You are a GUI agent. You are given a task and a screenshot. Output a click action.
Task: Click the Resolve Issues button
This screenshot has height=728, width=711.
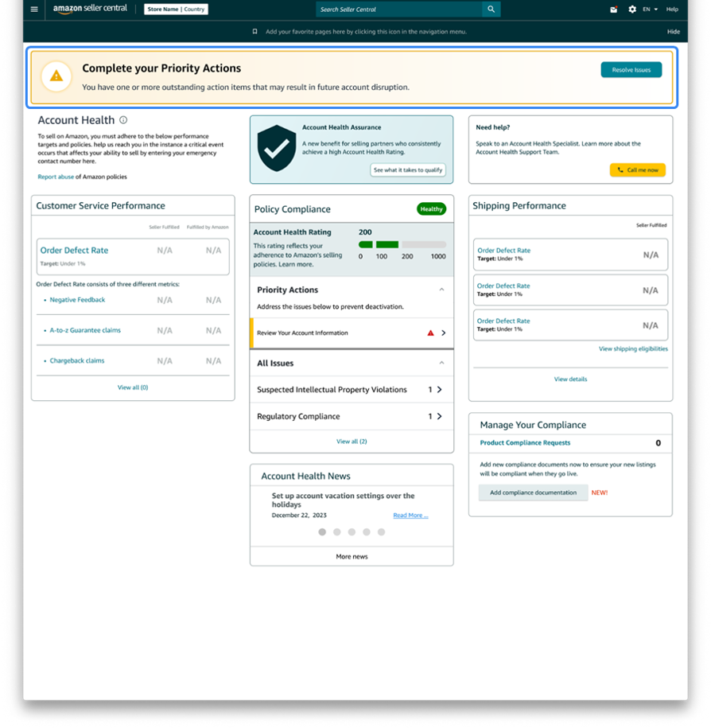pyautogui.click(x=631, y=70)
